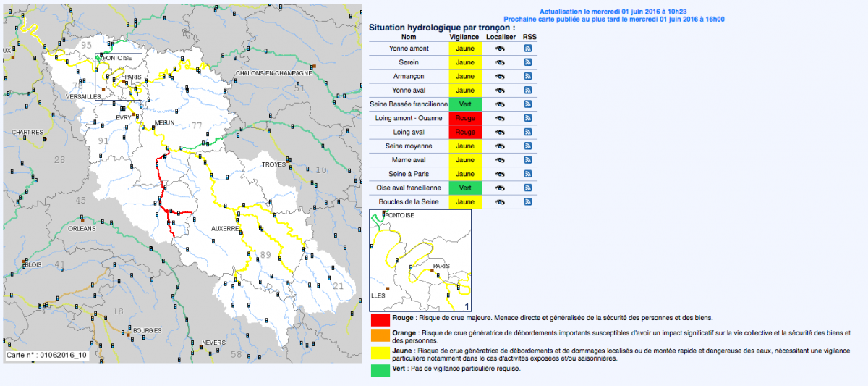Locate Oise aval francilienne eye icon
The image size is (868, 386).
[x=500, y=188]
